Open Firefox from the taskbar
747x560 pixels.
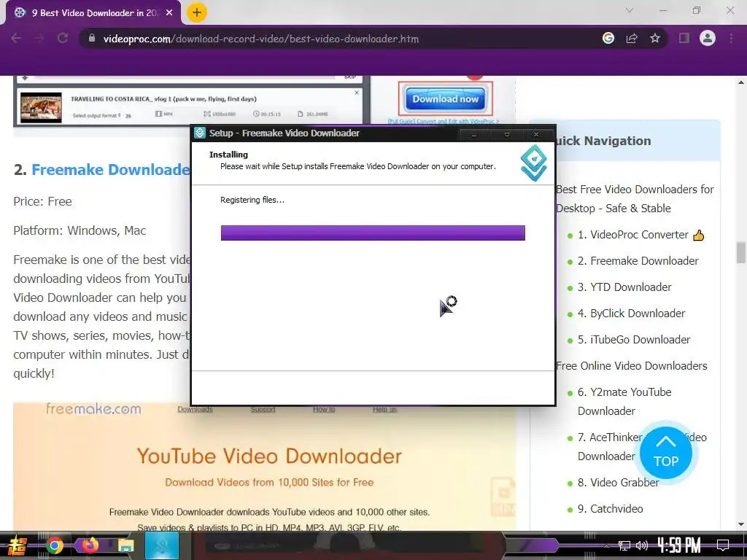tap(90, 545)
